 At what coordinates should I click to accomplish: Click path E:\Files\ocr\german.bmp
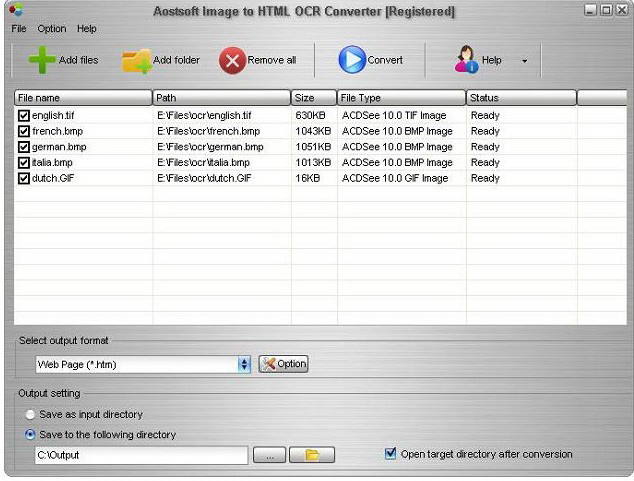210,147
